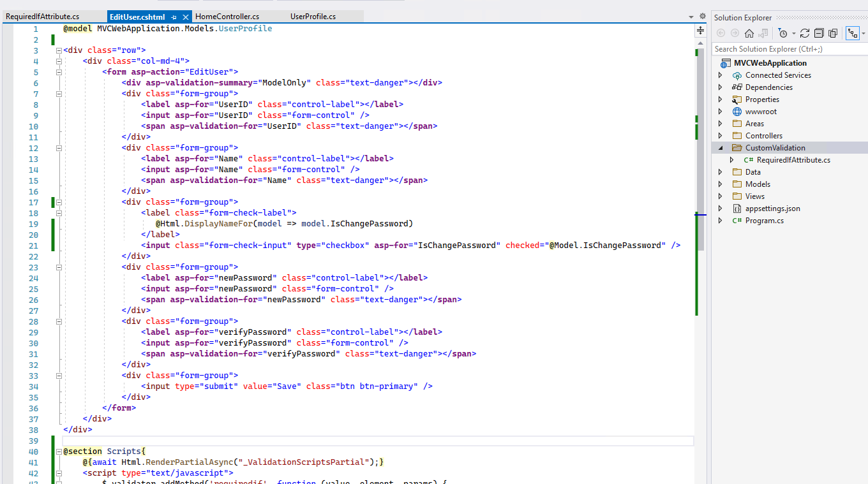
Task: Open the Pending Changes filter clock icon
Action: tap(783, 33)
